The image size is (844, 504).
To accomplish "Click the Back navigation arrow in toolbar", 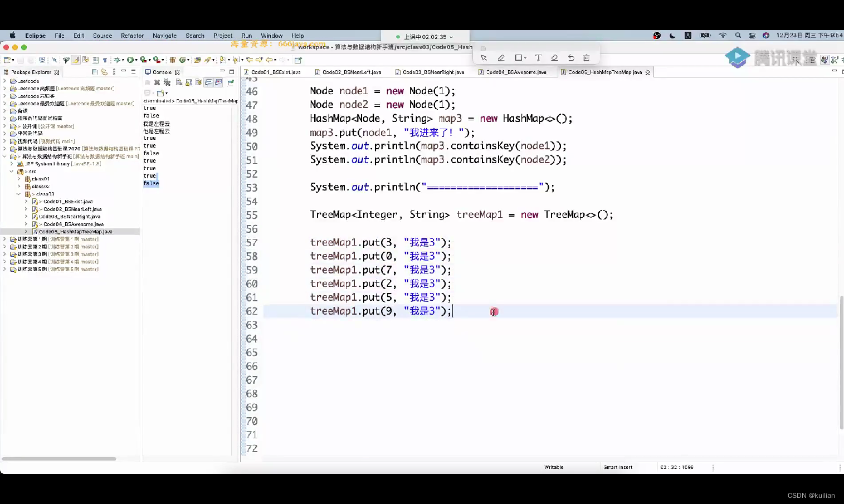I will coord(269,60).
